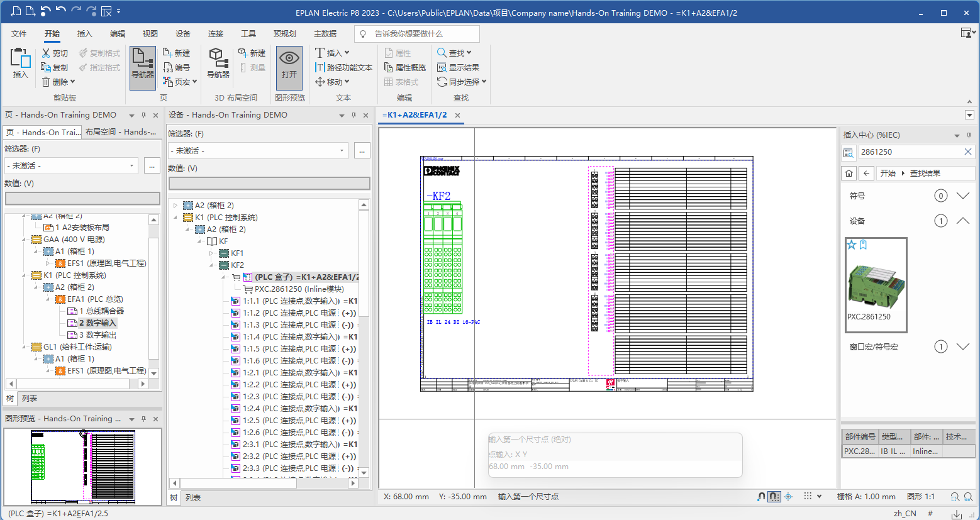
Task: Click the back arrow in insert center
Action: [867, 174]
